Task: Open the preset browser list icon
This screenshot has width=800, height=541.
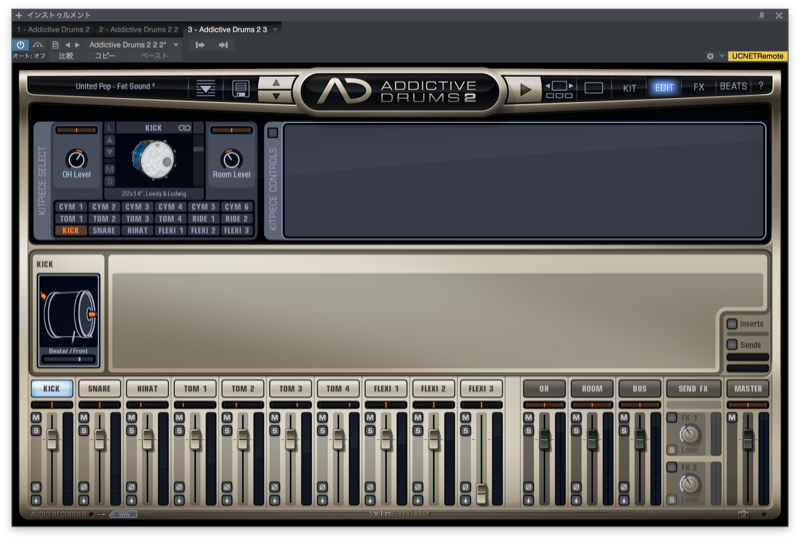Action: pos(206,88)
